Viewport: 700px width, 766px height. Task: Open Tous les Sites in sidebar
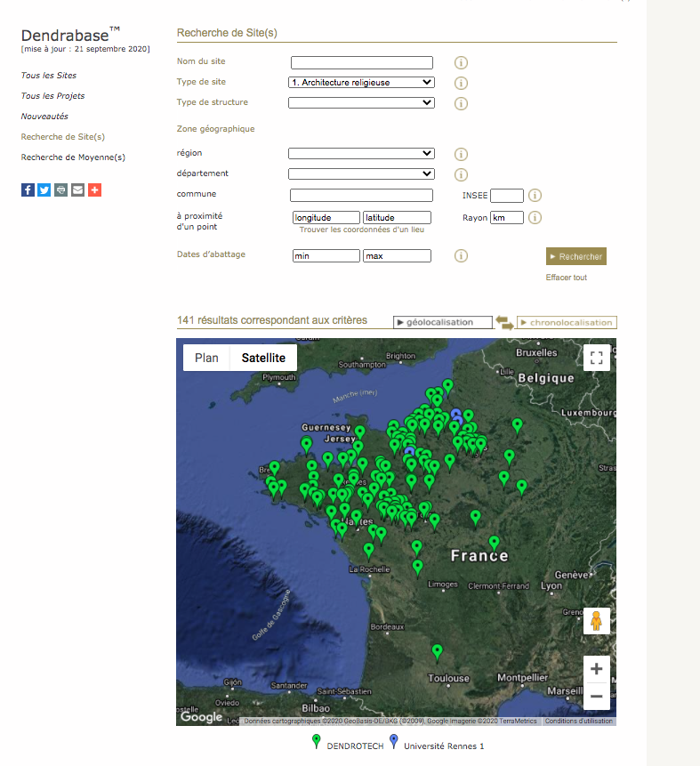pos(49,76)
